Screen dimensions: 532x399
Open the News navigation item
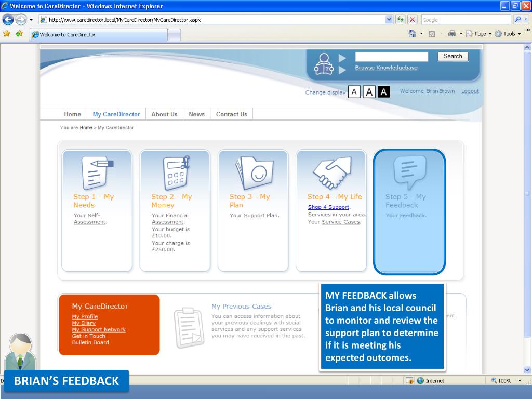tap(197, 114)
